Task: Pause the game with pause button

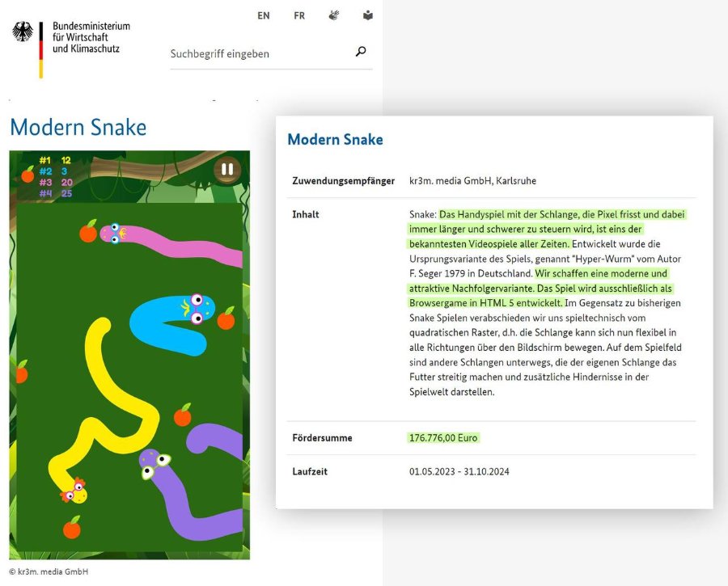Action: click(227, 170)
